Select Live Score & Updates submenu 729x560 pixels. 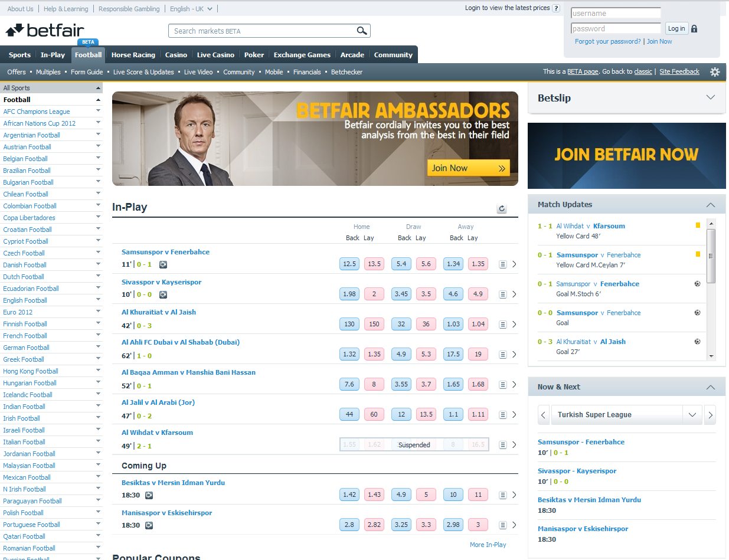pos(143,72)
